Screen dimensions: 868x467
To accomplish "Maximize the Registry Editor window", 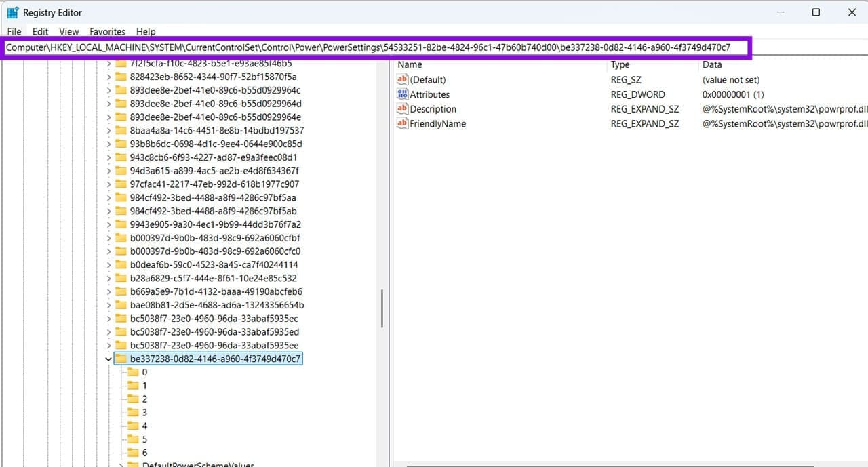I will tap(816, 12).
